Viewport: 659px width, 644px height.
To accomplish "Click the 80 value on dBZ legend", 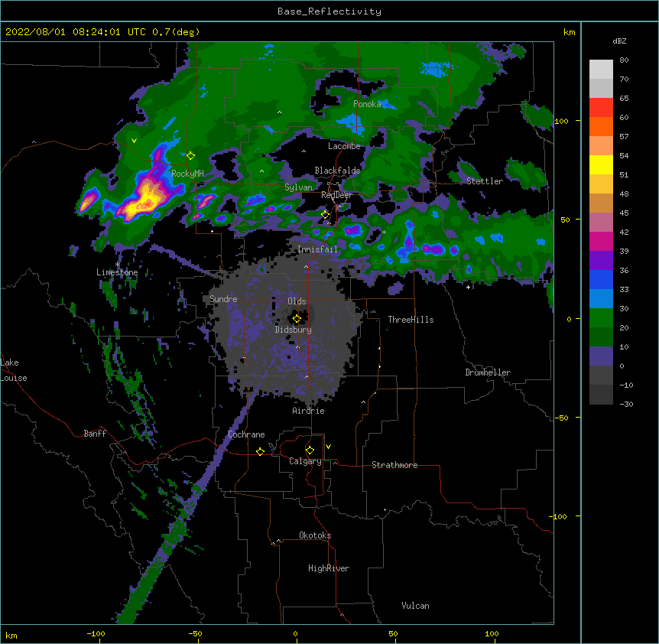I will pyautogui.click(x=624, y=60).
